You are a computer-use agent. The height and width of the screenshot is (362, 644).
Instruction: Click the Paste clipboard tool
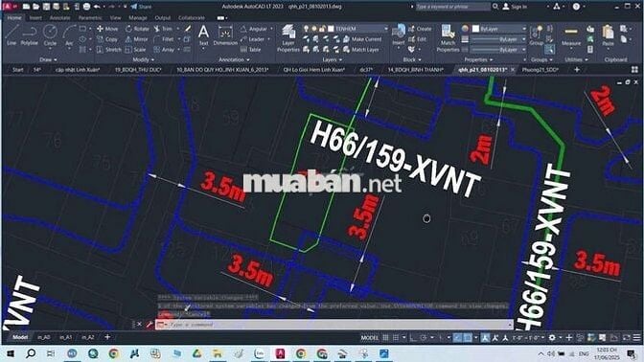coord(608,35)
